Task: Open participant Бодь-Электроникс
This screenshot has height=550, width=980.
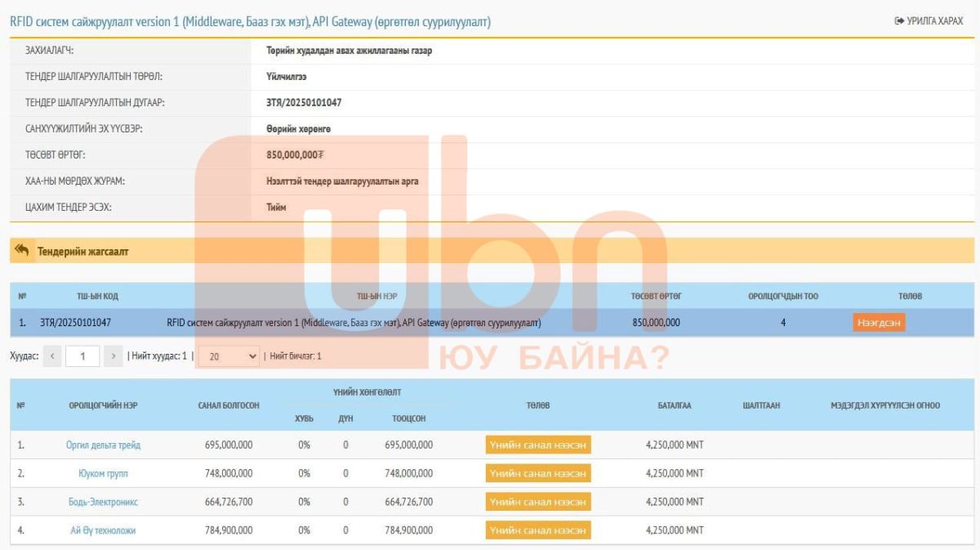Action: [103, 502]
